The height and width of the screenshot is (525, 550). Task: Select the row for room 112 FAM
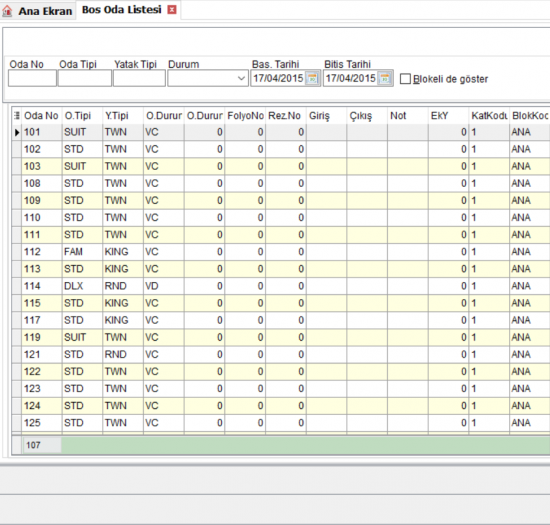tap(281, 252)
